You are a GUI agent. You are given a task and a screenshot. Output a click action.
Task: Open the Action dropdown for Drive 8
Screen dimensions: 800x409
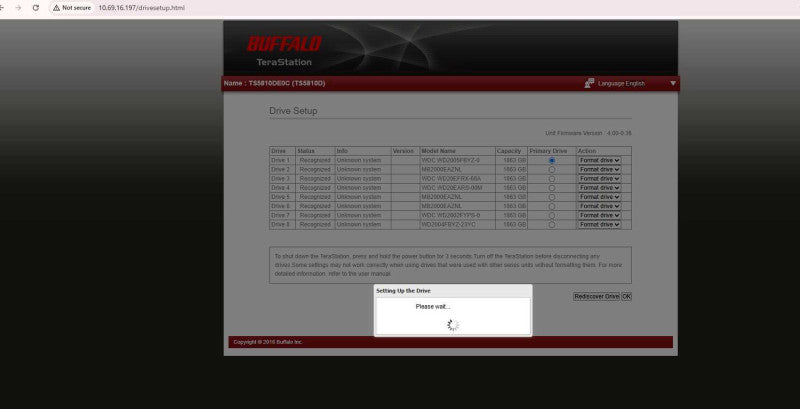point(599,224)
